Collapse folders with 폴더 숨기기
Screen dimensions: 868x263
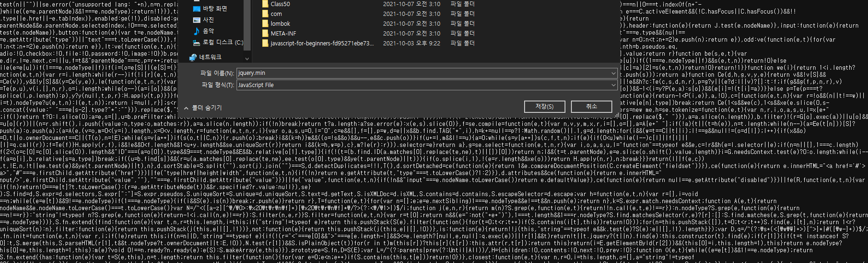[x=203, y=108]
